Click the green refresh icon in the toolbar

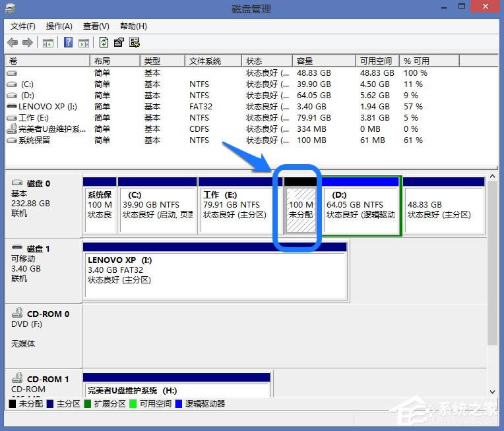(104, 43)
